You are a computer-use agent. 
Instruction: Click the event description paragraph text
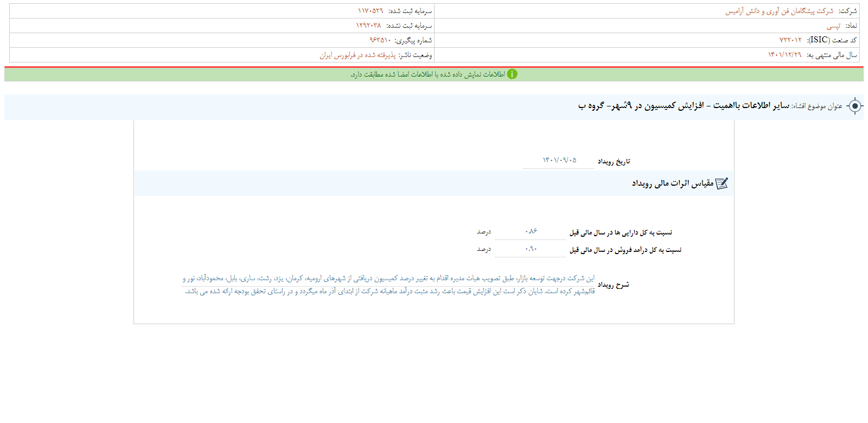coord(388,285)
